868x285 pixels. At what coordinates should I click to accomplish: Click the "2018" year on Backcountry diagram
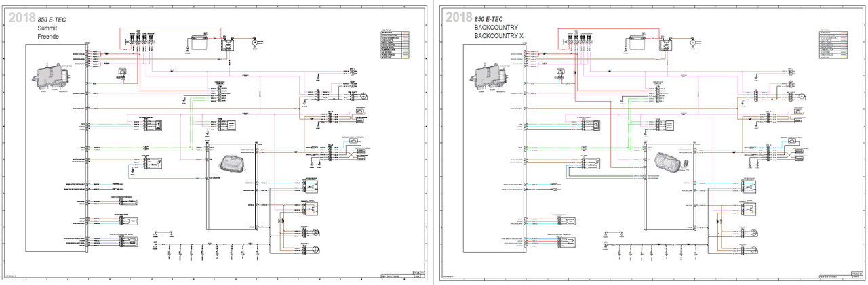[x=458, y=17]
